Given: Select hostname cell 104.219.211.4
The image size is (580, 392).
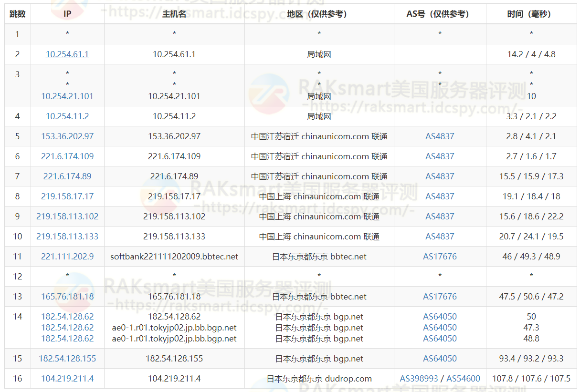Looking at the screenshot, I should pos(174,379).
